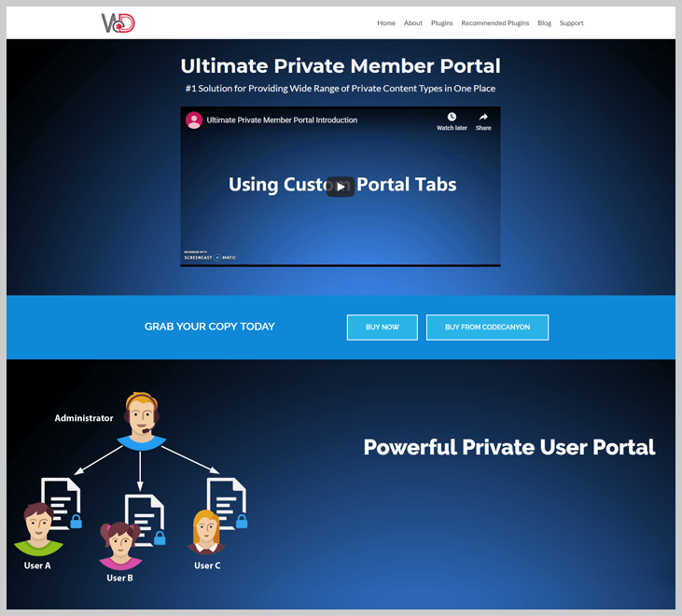This screenshot has width=682, height=616.
Task: Click the 'User C' label
Action: pos(207,566)
